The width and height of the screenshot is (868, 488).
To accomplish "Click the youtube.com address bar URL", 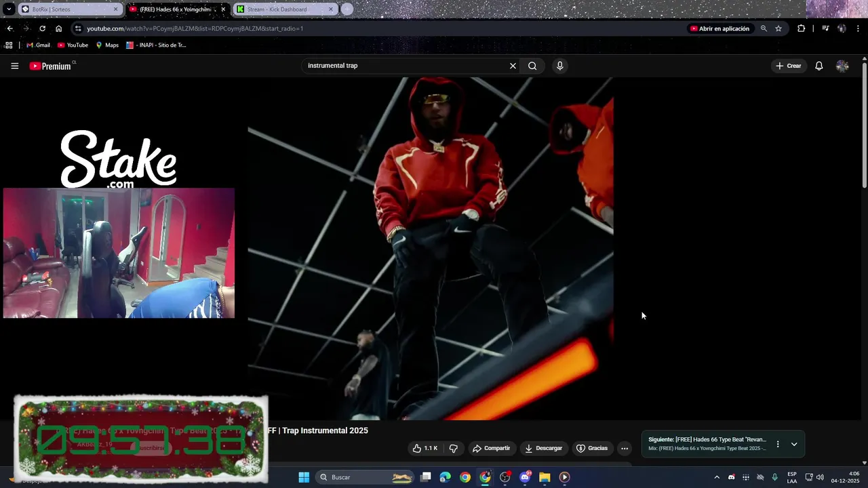I will [x=195, y=28].
